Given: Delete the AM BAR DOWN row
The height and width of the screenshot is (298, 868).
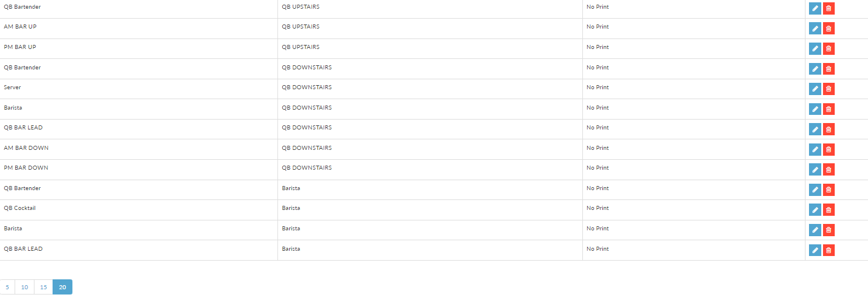Looking at the screenshot, I should pyautogui.click(x=828, y=149).
